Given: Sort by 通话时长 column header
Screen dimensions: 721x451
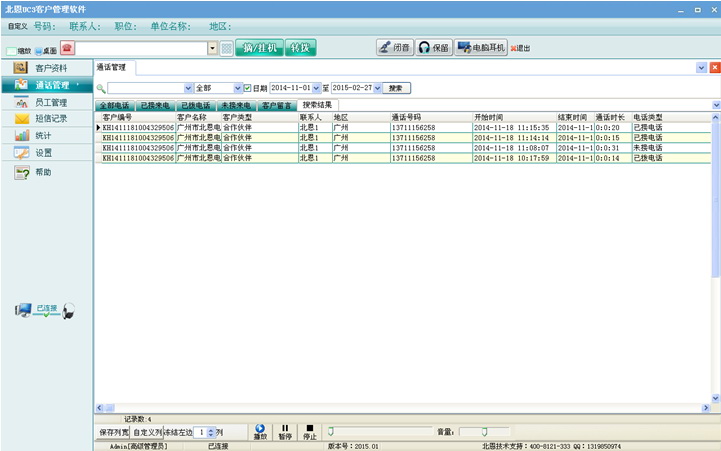Looking at the screenshot, I should tap(612, 117).
